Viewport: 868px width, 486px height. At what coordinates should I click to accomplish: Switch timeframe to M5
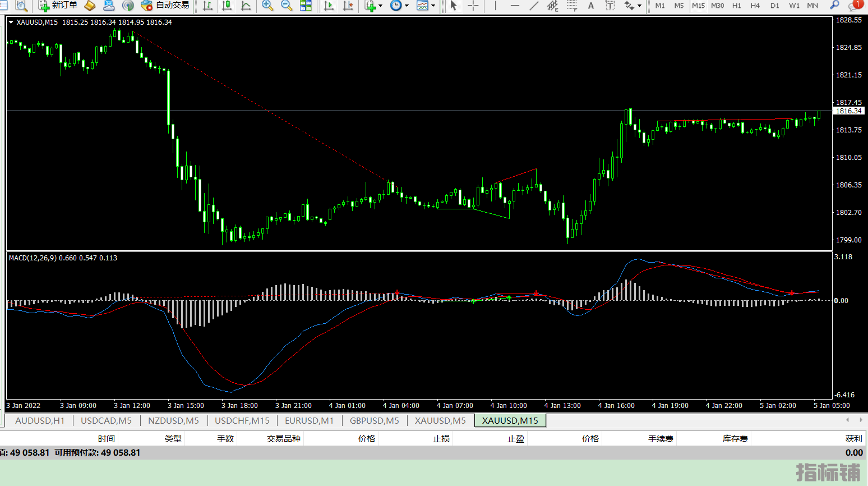point(679,6)
